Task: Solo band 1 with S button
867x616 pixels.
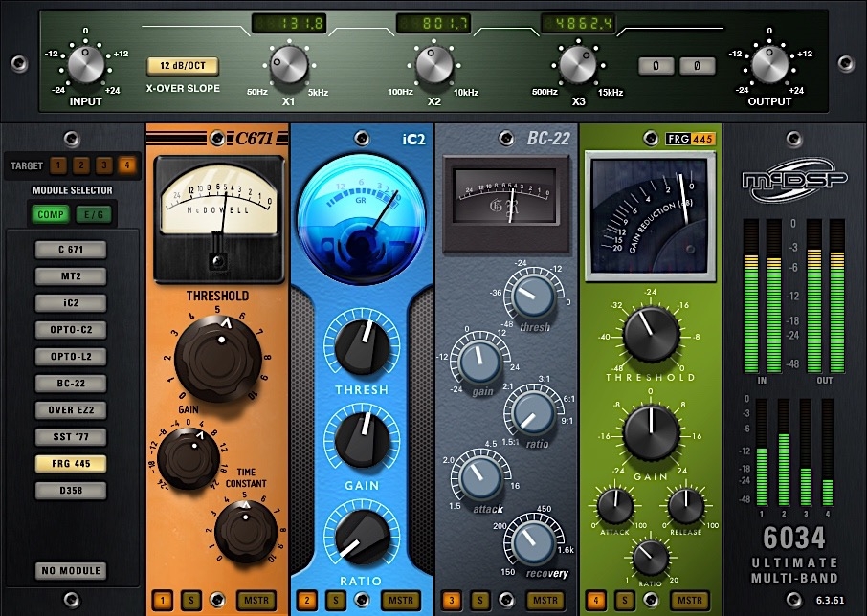Action: click(191, 600)
